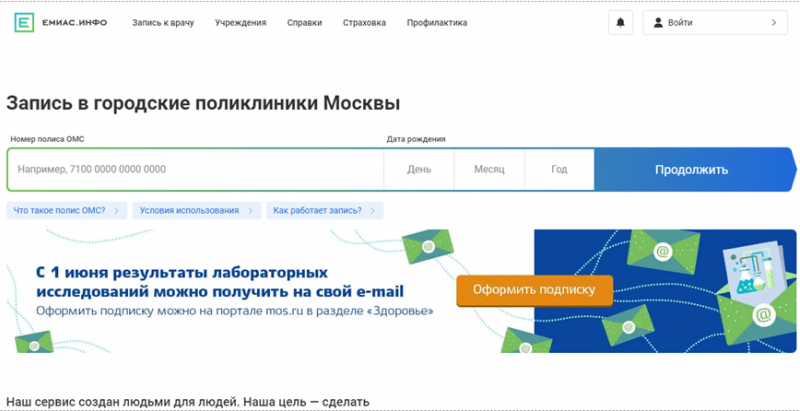
Task: Click text Оформить подписку можно на портале mos.ru
Action: coord(234,311)
